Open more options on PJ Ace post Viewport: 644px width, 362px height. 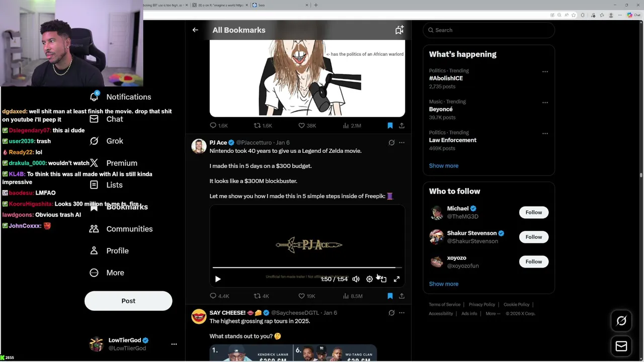pyautogui.click(x=401, y=143)
